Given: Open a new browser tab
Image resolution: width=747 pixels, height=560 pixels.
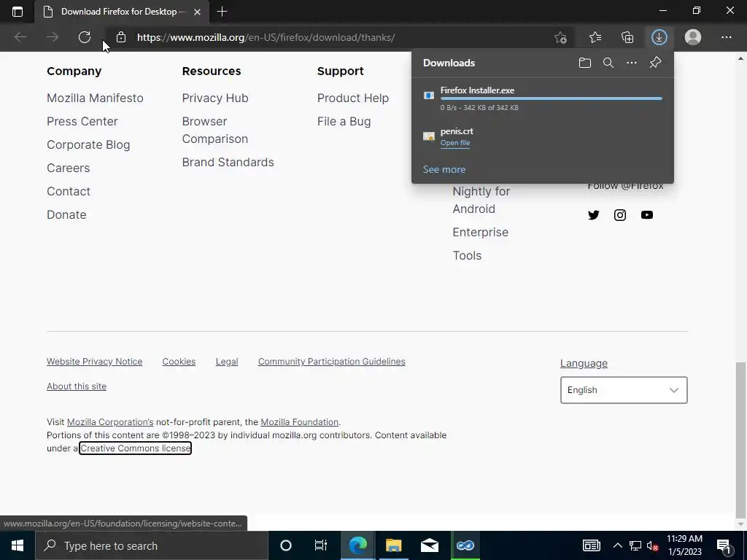Looking at the screenshot, I should pos(222,12).
